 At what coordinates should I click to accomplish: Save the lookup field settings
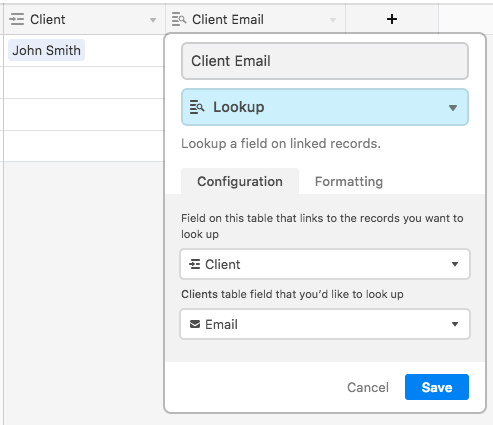pos(437,387)
